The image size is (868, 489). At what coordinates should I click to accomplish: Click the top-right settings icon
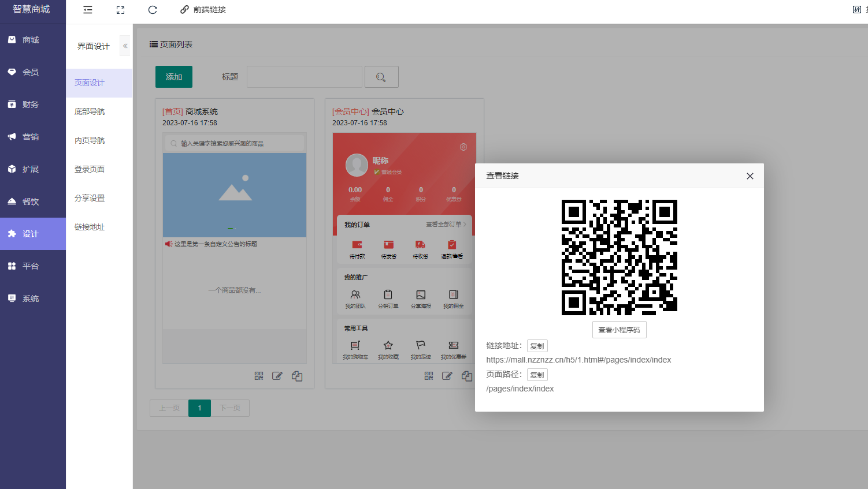click(857, 10)
